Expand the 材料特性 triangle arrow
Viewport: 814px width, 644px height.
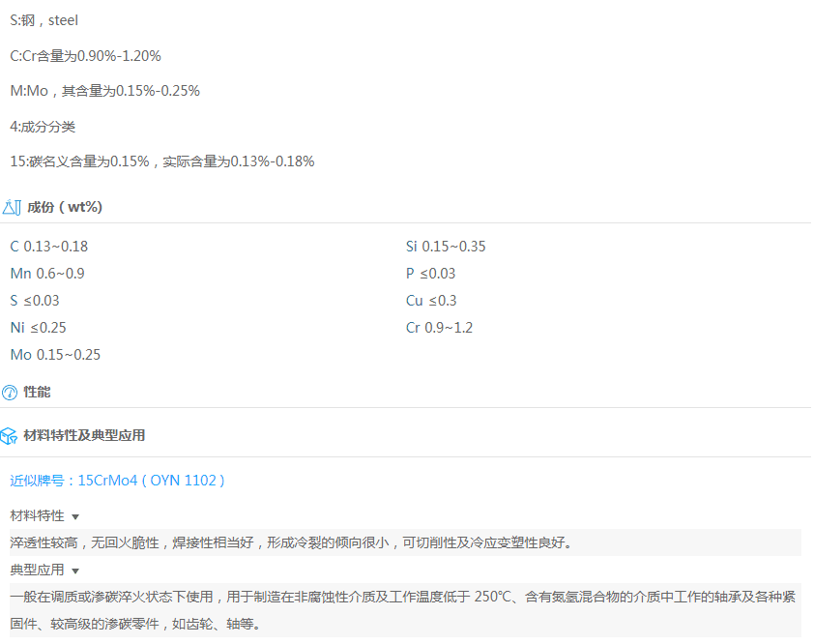tap(75, 517)
